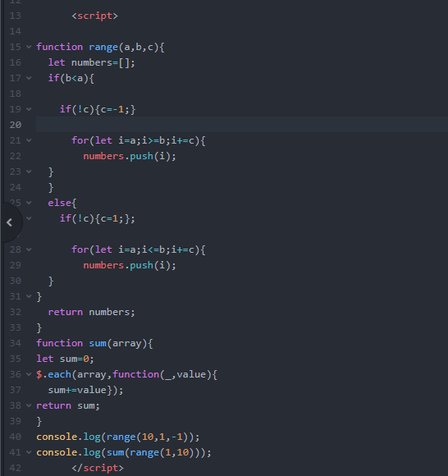Collapse the range function fold arrow at line 15
This screenshot has height=476, width=448.
(29, 47)
